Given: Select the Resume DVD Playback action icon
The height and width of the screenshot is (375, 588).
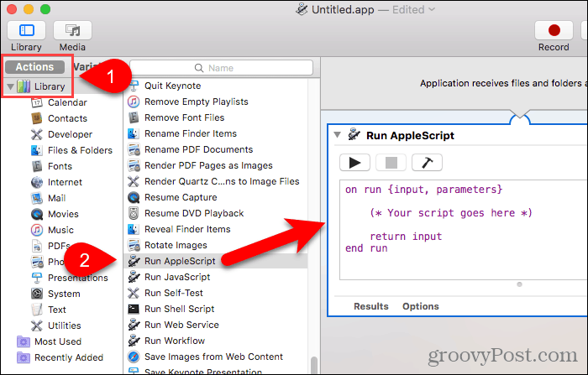Looking at the screenshot, I should click(134, 213).
